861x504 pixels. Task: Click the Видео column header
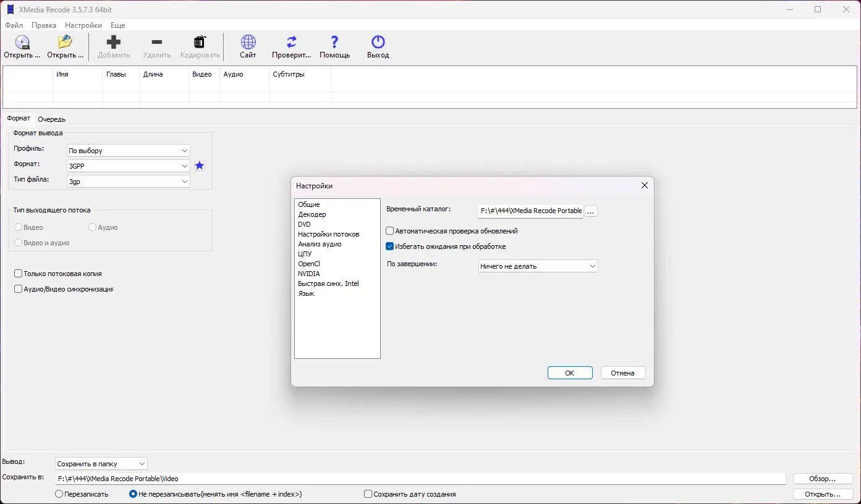pyautogui.click(x=205, y=74)
